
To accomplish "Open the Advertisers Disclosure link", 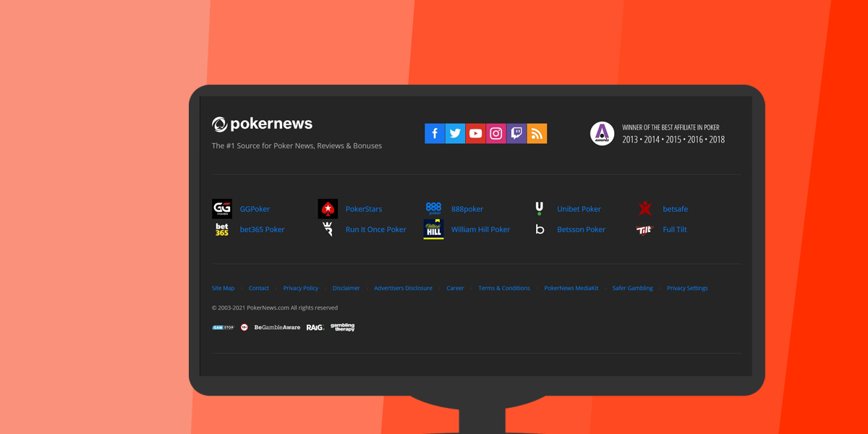I will tap(403, 288).
